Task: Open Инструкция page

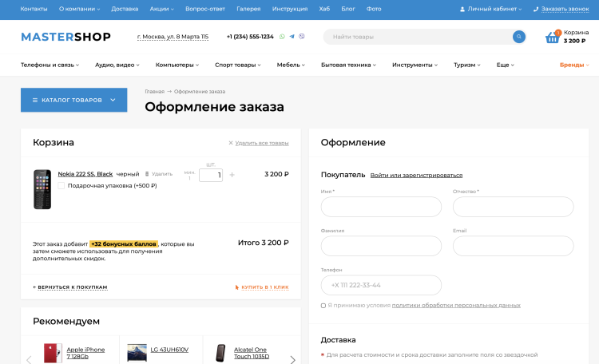Action: (290, 9)
